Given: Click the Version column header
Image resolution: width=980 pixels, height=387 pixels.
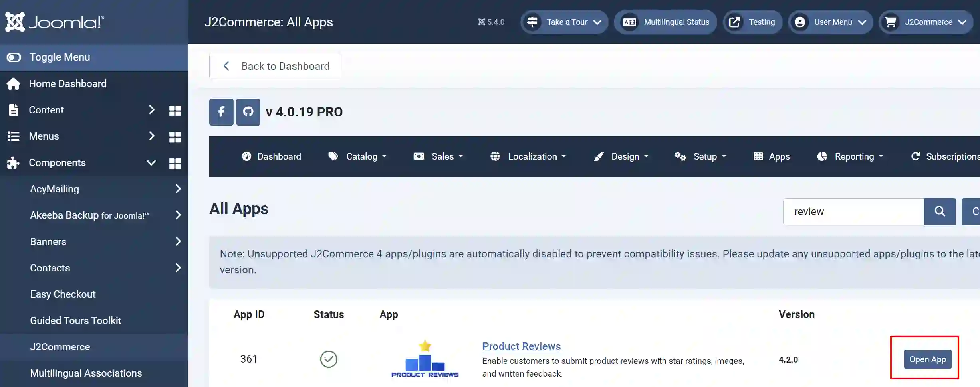Looking at the screenshot, I should [797, 314].
